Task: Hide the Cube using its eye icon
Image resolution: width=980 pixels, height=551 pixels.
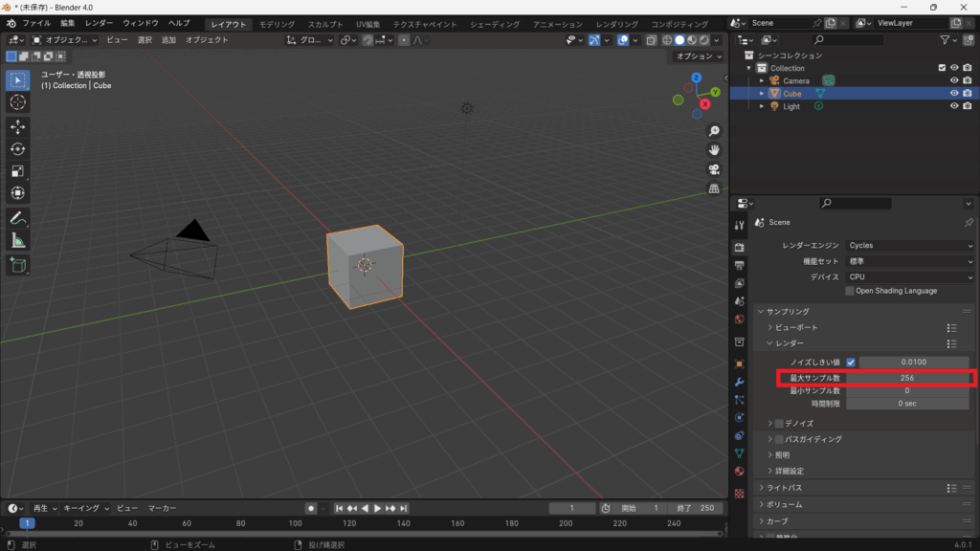Action: pyautogui.click(x=953, y=94)
